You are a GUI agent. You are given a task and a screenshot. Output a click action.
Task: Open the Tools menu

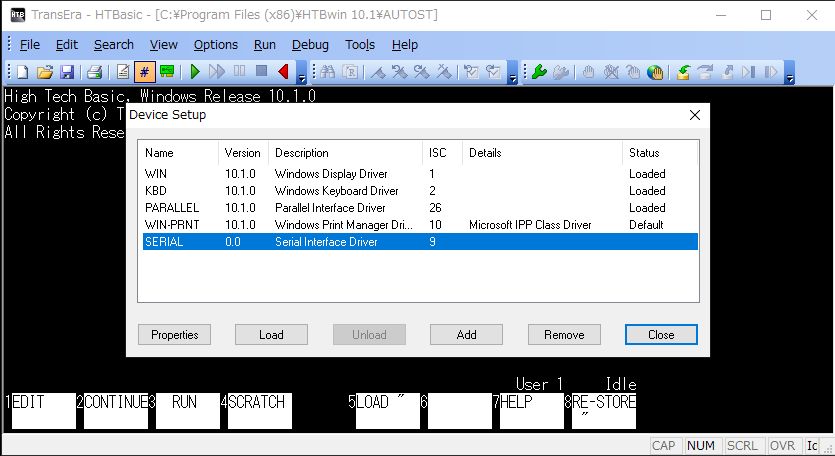[x=359, y=45]
